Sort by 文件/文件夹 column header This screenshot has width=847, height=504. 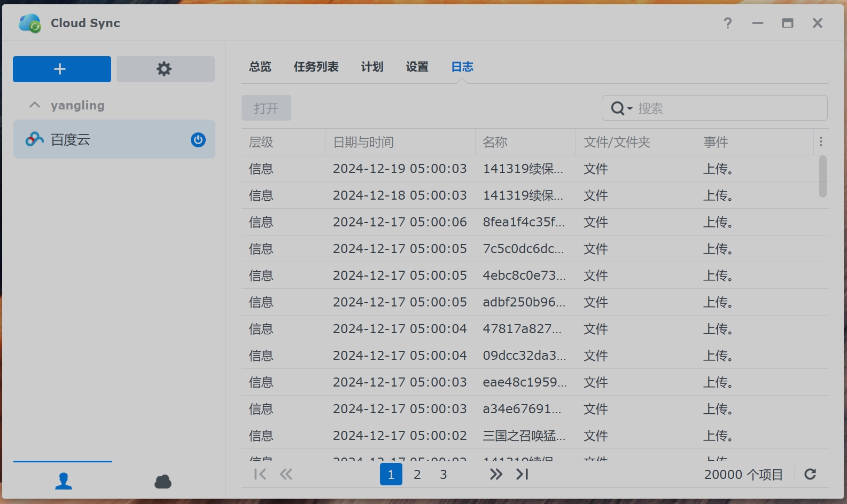coord(636,142)
